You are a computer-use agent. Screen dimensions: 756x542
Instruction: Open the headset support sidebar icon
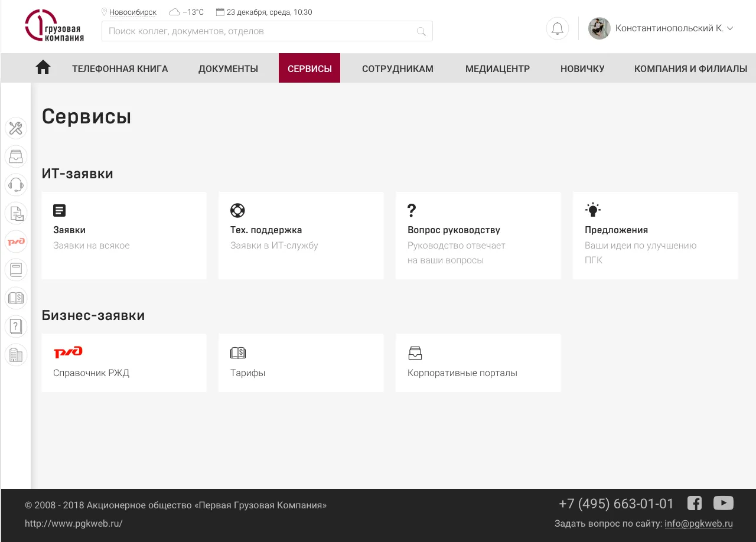click(16, 185)
